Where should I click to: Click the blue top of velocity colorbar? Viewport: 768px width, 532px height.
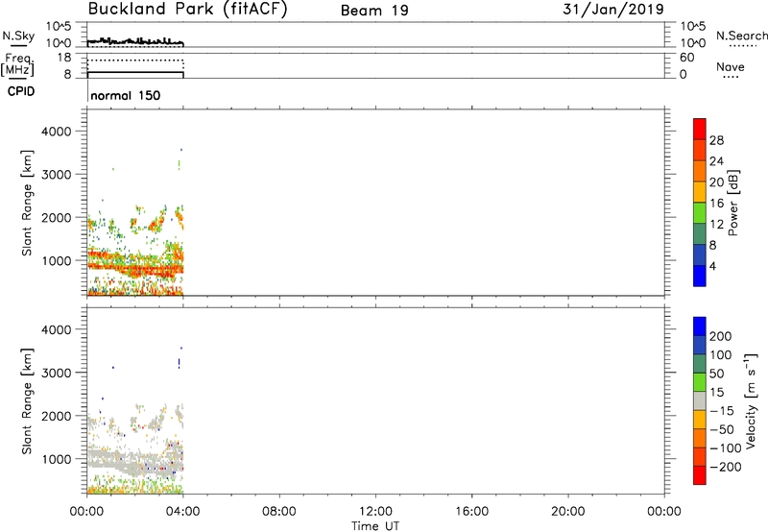pyautogui.click(x=700, y=326)
